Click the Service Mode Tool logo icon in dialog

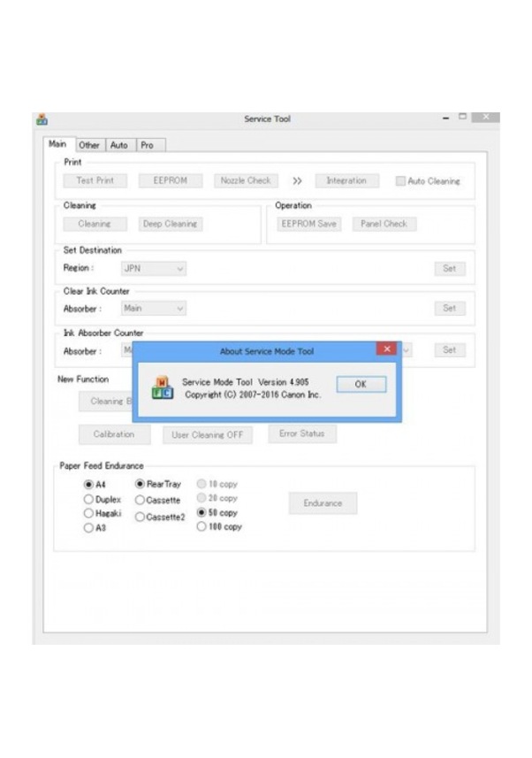pos(163,387)
